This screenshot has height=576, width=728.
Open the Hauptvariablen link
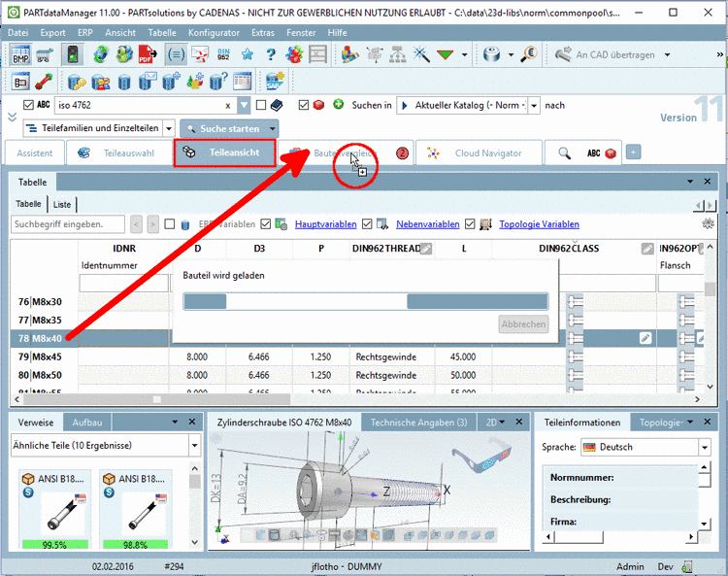click(x=326, y=224)
